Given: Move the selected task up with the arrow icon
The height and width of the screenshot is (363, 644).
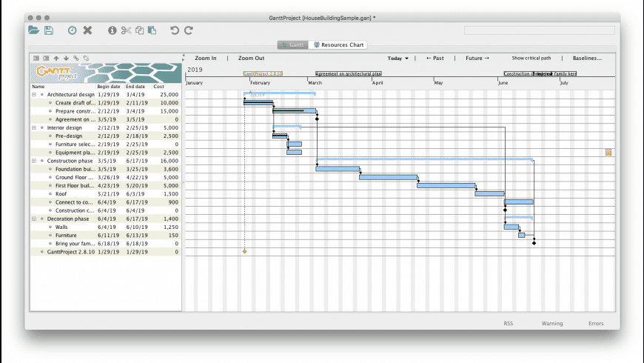Looking at the screenshot, I should pos(56,58).
